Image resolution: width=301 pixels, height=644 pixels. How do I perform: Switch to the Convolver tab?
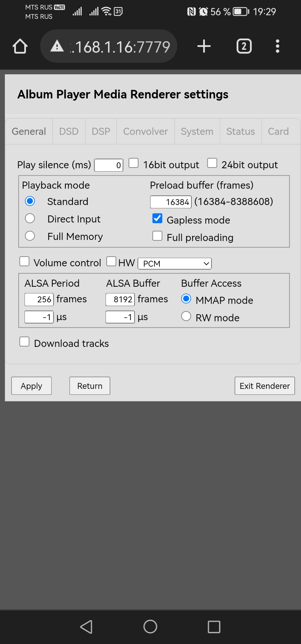(x=145, y=131)
